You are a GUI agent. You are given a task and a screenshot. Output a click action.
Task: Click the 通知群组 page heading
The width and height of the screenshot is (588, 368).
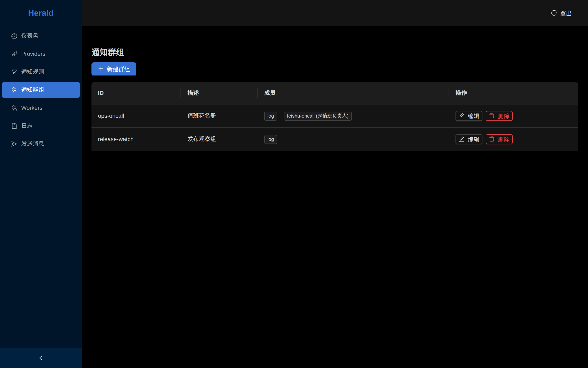point(108,53)
